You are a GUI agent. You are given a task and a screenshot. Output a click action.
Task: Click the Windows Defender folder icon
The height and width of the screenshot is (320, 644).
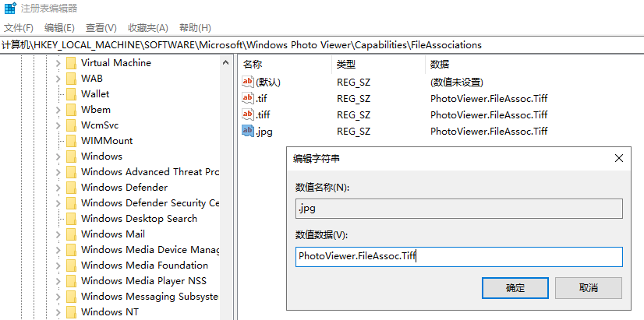point(71,188)
